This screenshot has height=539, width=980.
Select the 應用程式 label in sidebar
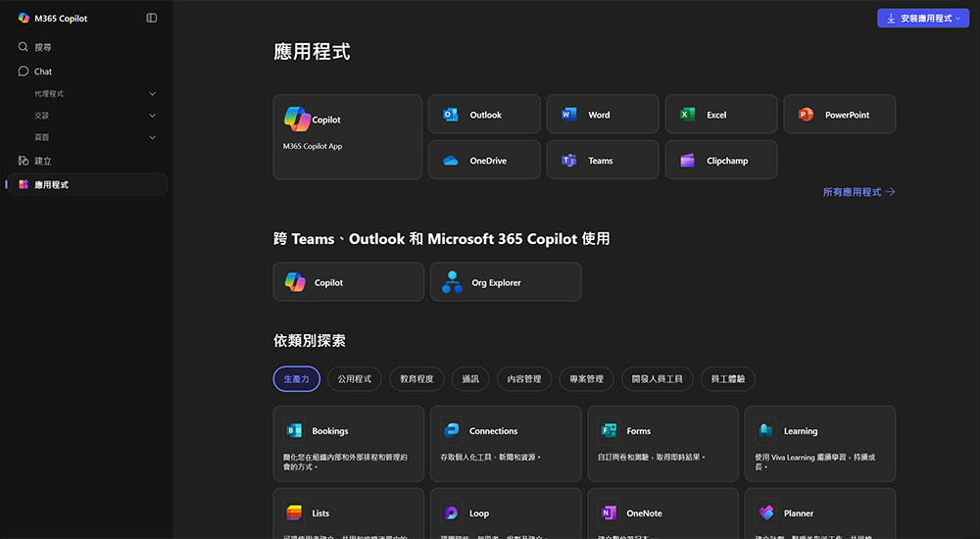tap(51, 185)
